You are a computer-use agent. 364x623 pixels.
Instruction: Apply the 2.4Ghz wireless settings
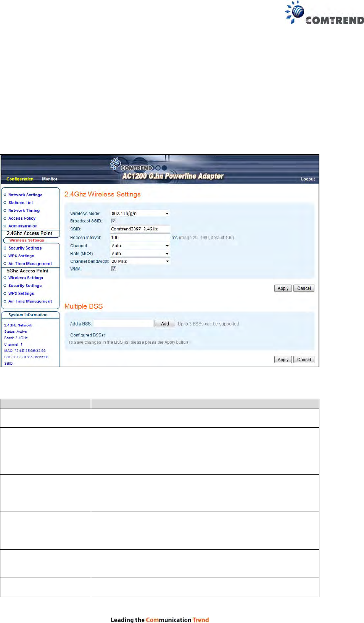[283, 288]
